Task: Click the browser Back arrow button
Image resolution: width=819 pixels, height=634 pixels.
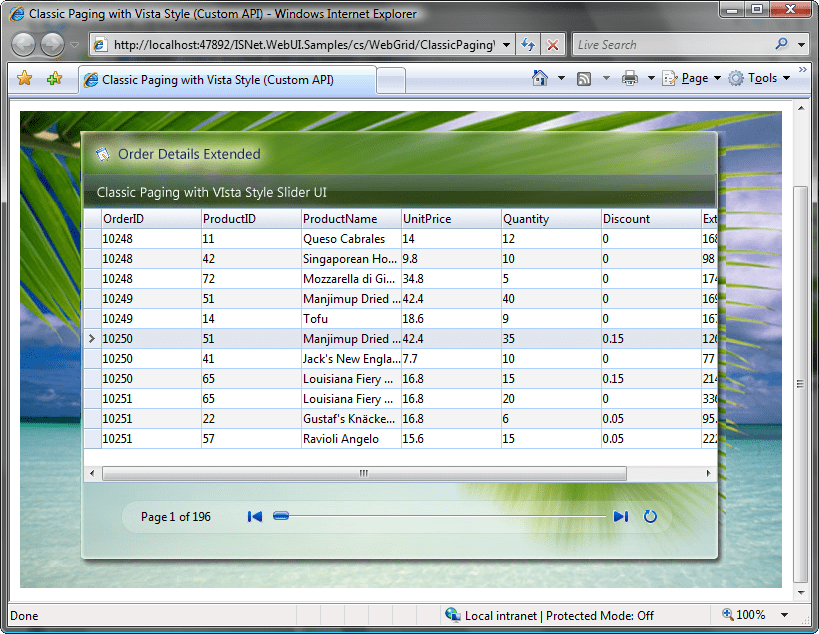Action: pyautogui.click(x=24, y=45)
